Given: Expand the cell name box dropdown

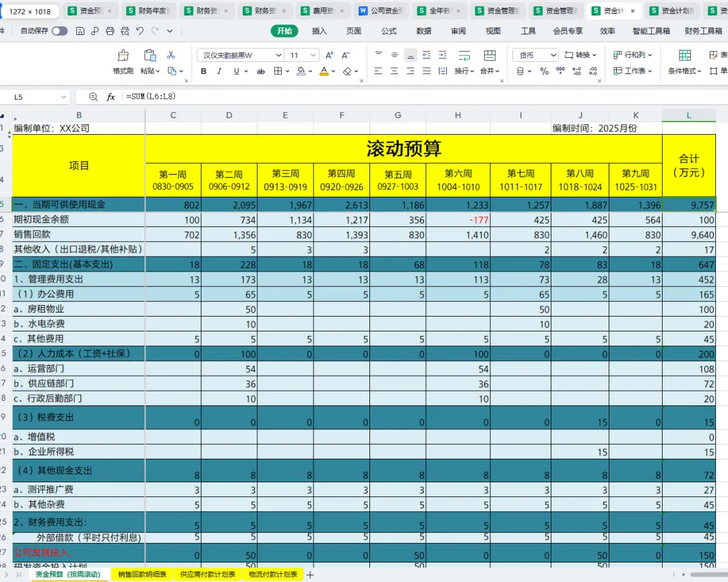Looking at the screenshot, I should click(63, 97).
